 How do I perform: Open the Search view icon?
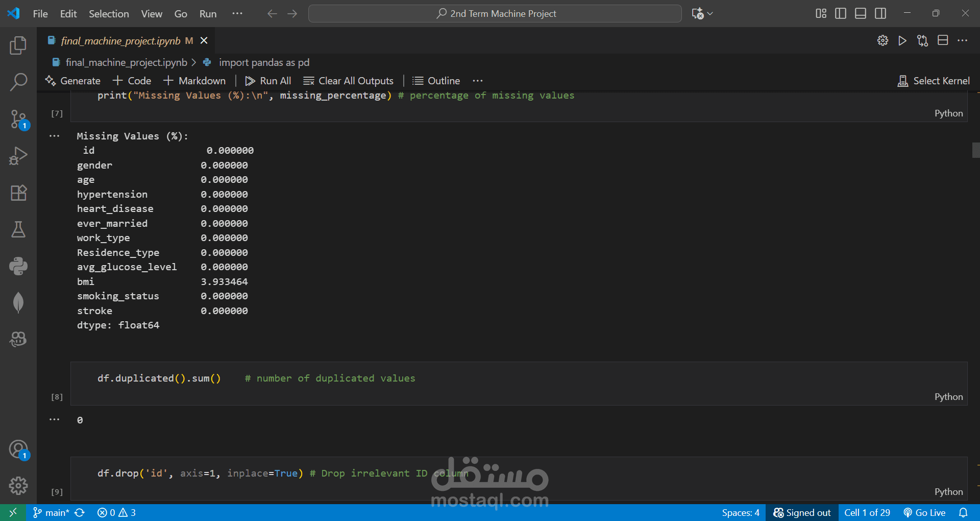coord(18,82)
